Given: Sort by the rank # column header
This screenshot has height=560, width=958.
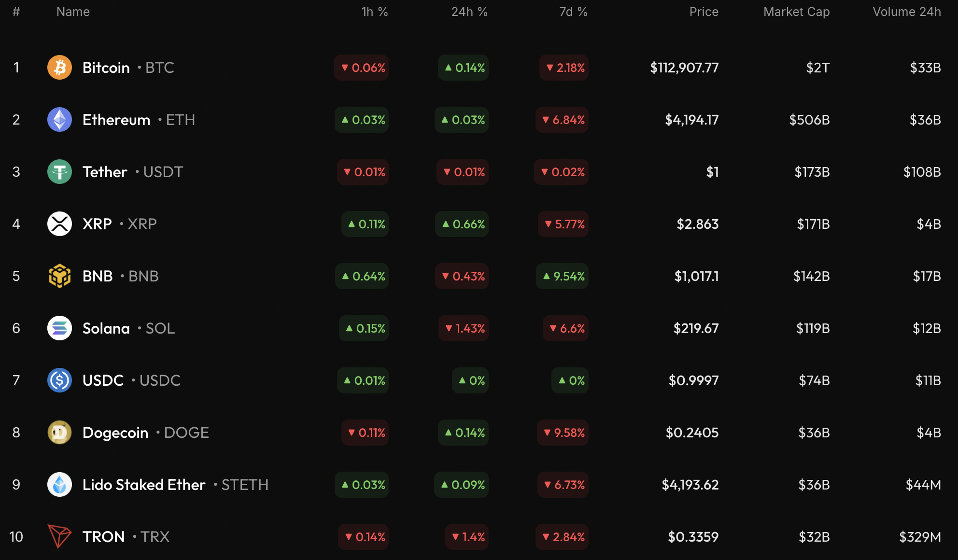Looking at the screenshot, I should [16, 12].
